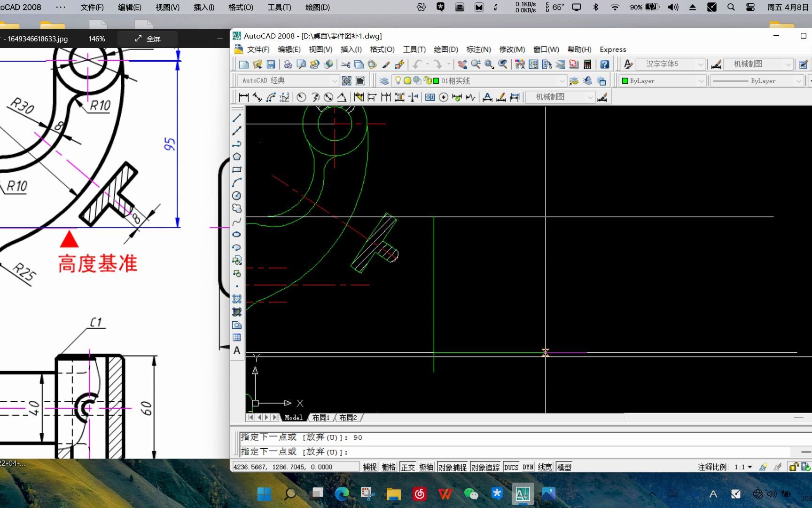Toggle 对象捕捉 object snap
The image size is (812, 508).
pos(452,467)
